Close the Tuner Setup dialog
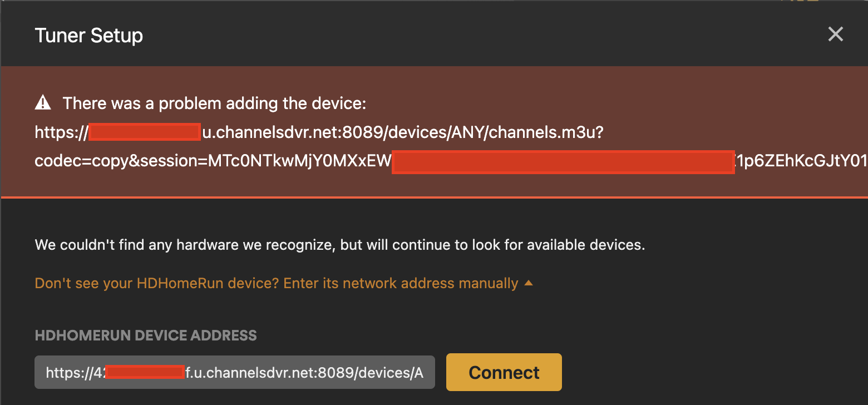Image resolution: width=868 pixels, height=405 pixels. [x=835, y=34]
